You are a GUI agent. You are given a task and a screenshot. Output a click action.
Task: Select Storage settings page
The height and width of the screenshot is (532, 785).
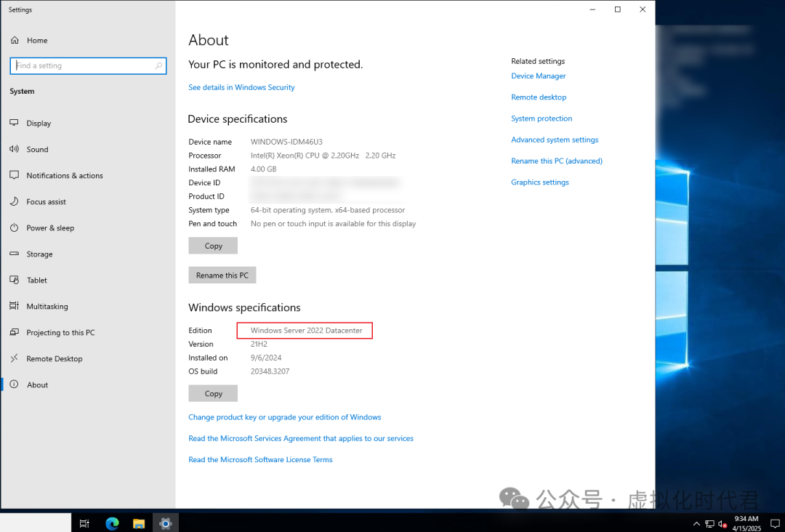(x=39, y=254)
